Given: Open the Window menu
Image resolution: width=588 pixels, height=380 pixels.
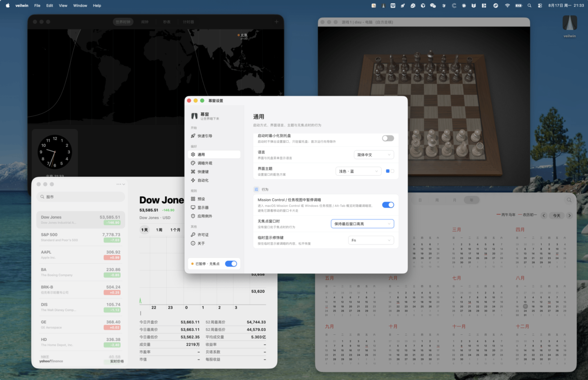Looking at the screenshot, I should 80,5.
